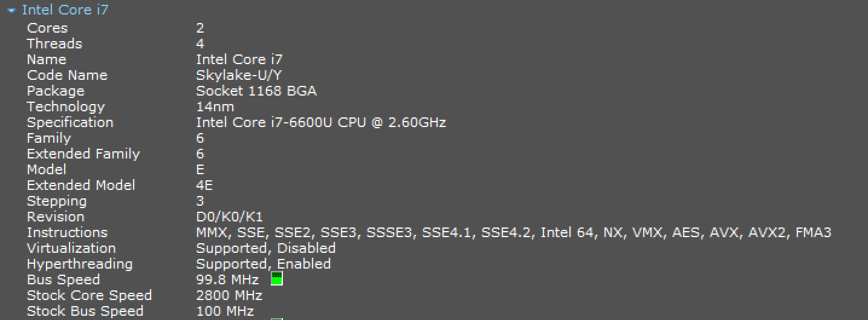The height and width of the screenshot is (320, 868).
Task: Select the i7-6600U CPU @ 2.60GHz specification
Action: [321, 122]
